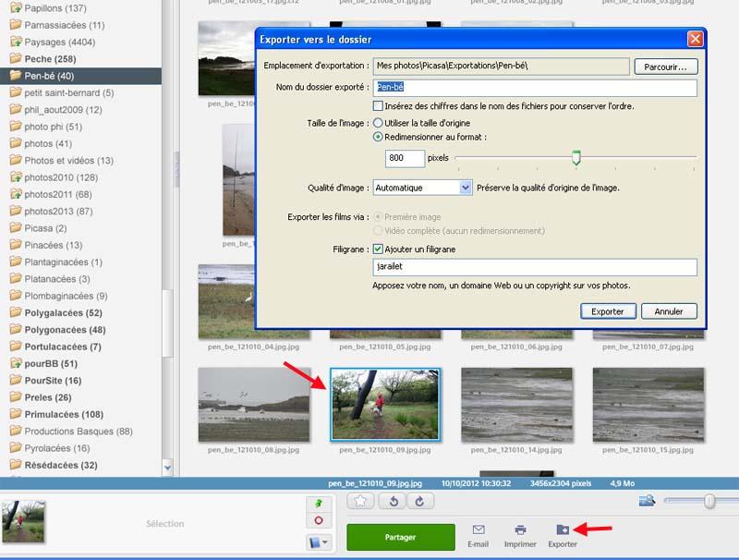Open the petit saint-bernard (5) folder
Image resolution: width=739 pixels, height=560 pixels.
coord(69,92)
